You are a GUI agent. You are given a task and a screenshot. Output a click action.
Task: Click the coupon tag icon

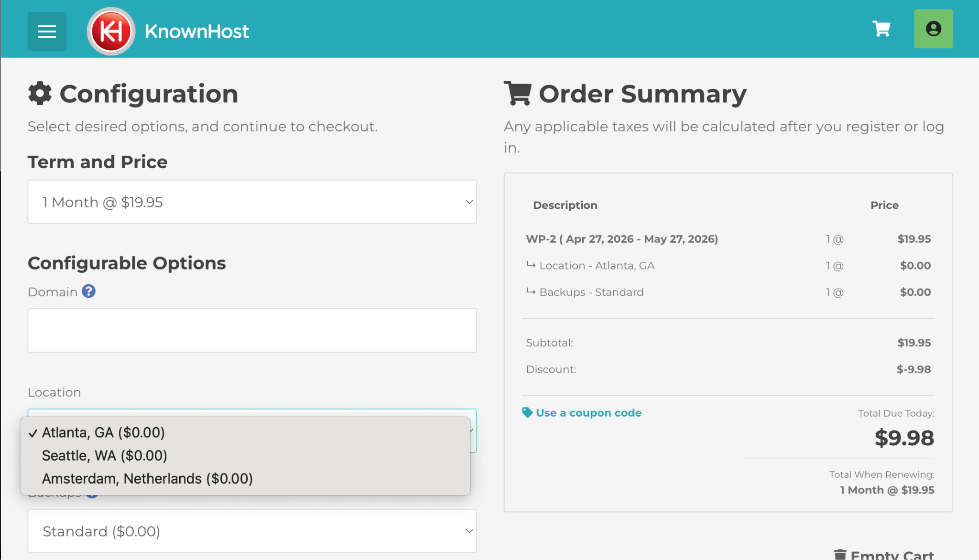tap(527, 412)
